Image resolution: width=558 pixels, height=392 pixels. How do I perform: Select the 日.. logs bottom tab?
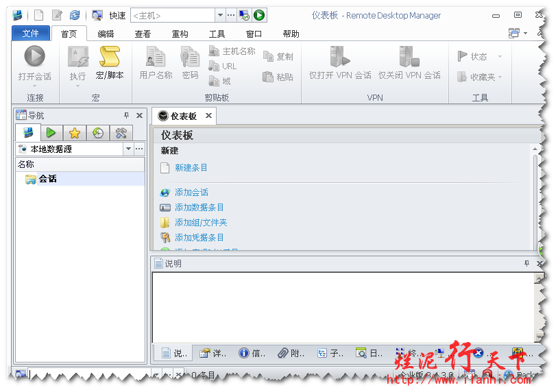point(369,353)
